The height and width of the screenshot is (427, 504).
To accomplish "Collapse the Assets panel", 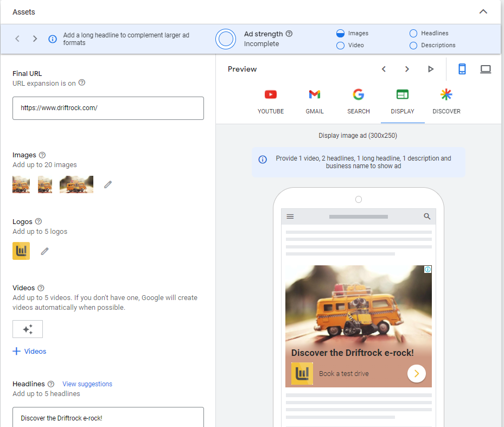I will coord(483,11).
